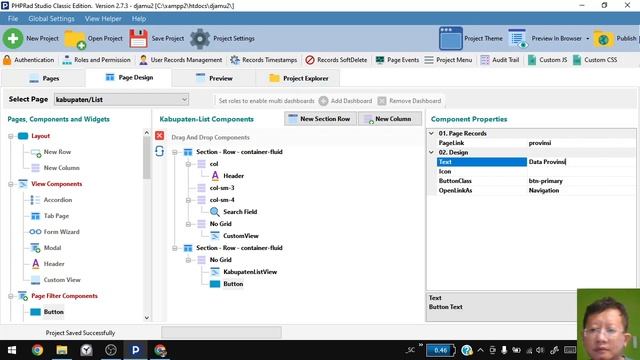Select Search Field component in tree
640x360 pixels.
click(x=240, y=212)
